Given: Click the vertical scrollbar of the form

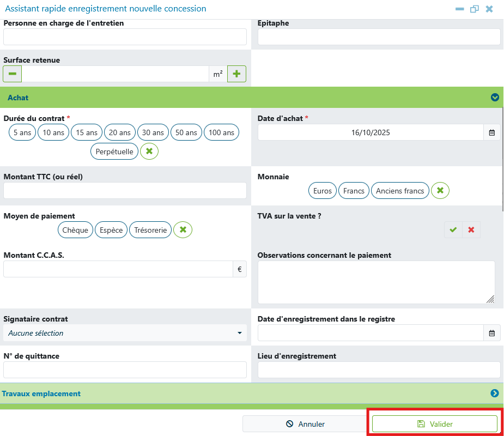Looking at the screenshot, I should (502, 159).
